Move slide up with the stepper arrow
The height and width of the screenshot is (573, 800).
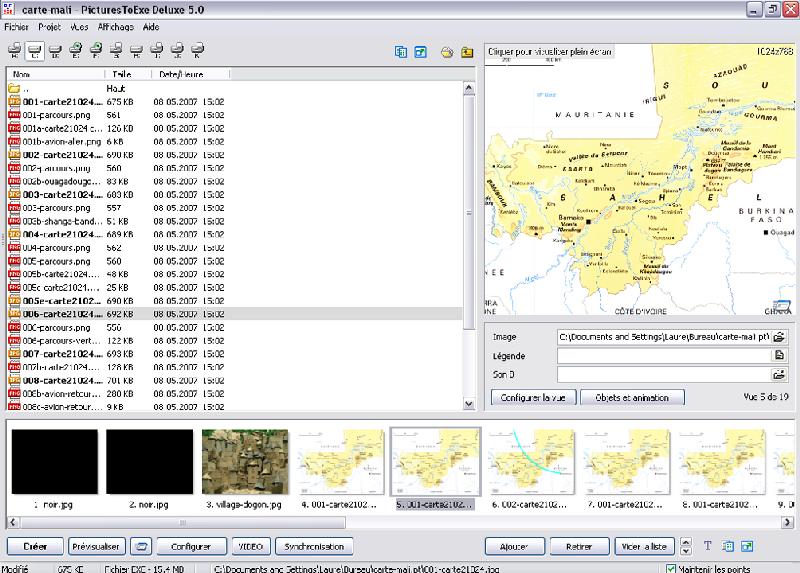pyautogui.click(x=686, y=542)
